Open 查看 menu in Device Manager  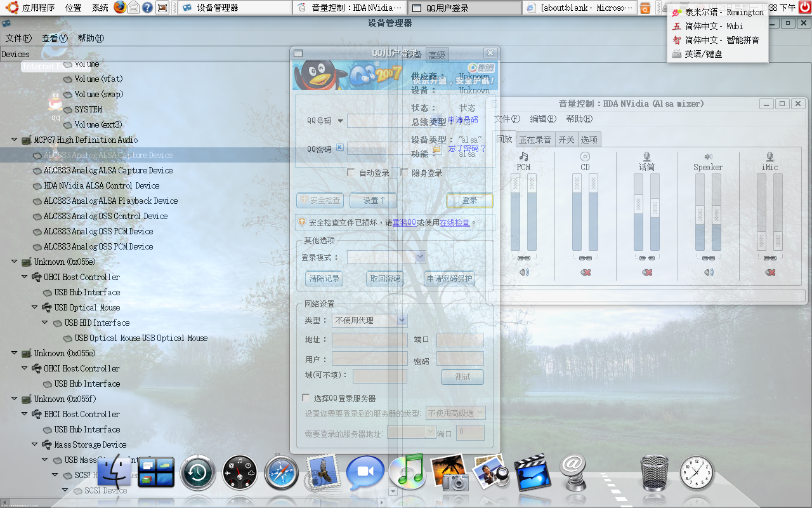[x=55, y=38]
